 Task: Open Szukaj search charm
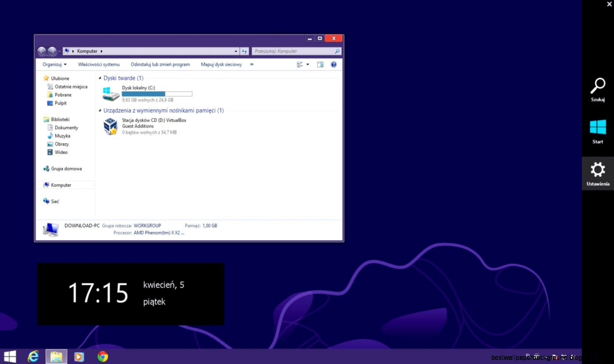(x=598, y=90)
